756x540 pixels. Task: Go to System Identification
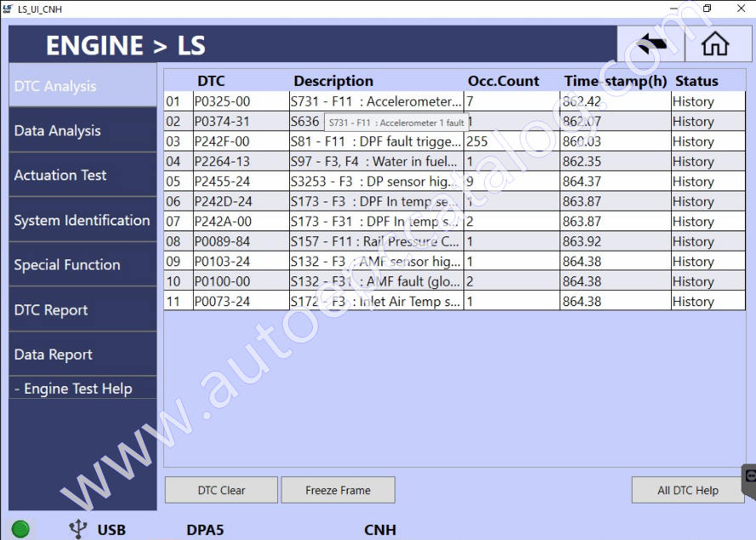point(82,220)
